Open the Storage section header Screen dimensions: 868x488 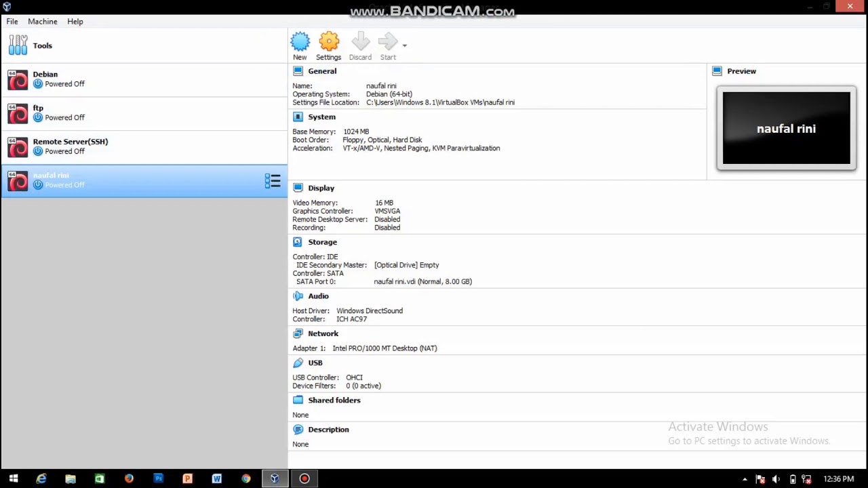click(x=322, y=242)
